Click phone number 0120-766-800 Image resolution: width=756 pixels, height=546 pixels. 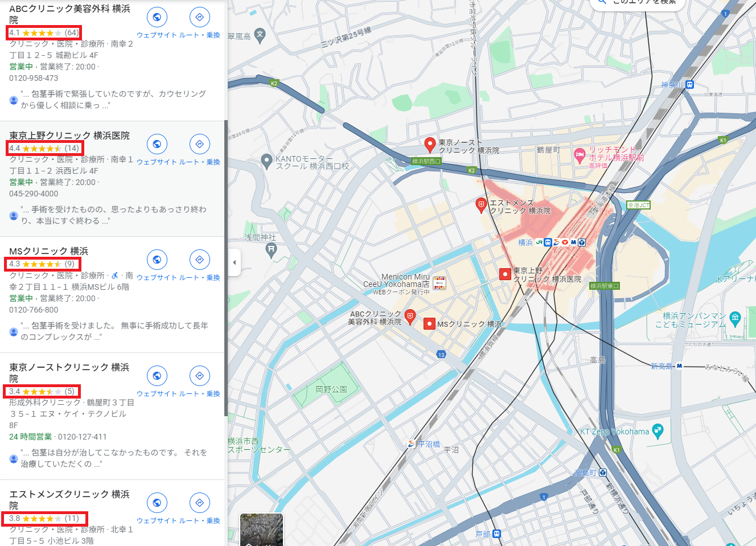point(34,310)
